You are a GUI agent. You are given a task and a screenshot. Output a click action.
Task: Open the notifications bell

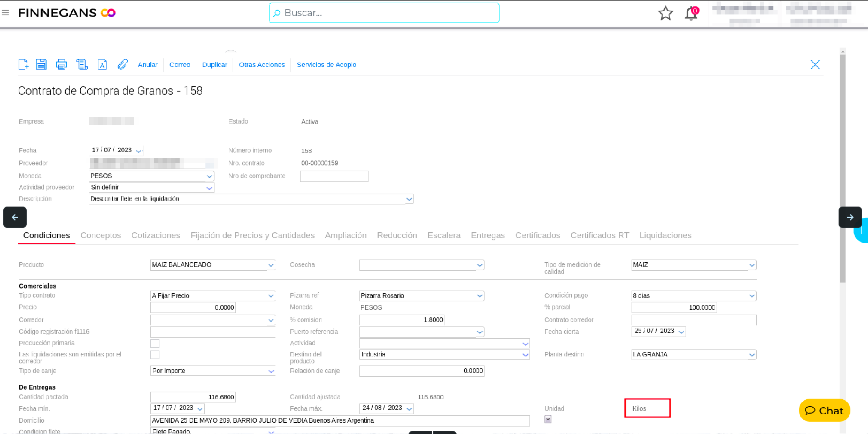point(691,13)
